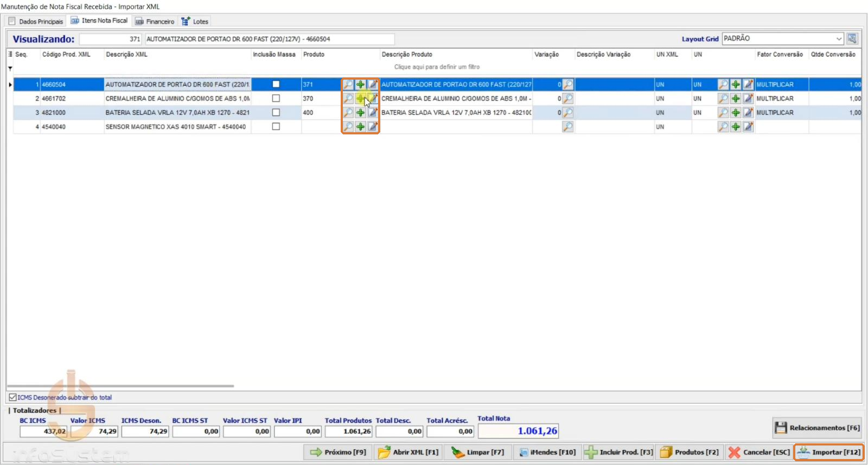Click the Importar [F12] button

point(829,452)
